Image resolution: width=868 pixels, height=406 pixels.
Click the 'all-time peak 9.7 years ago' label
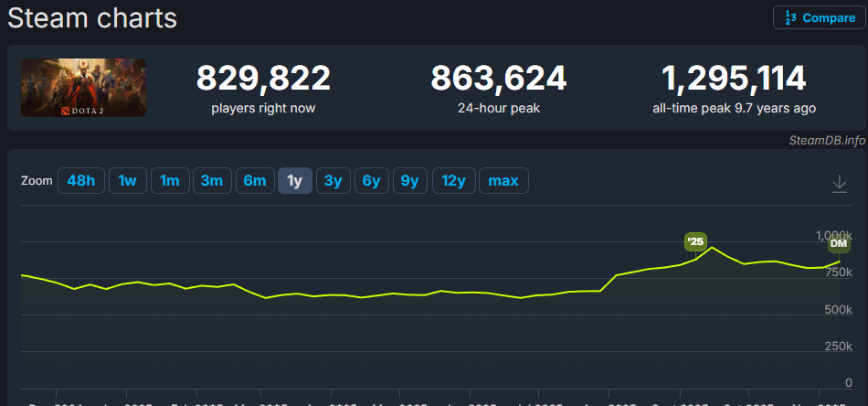tap(734, 108)
